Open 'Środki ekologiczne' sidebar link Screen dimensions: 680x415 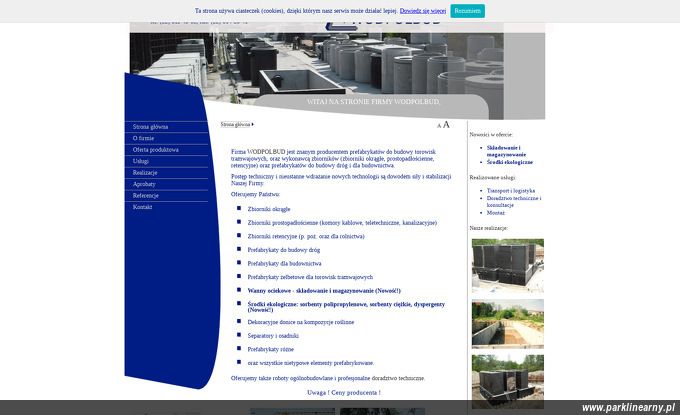click(x=510, y=162)
